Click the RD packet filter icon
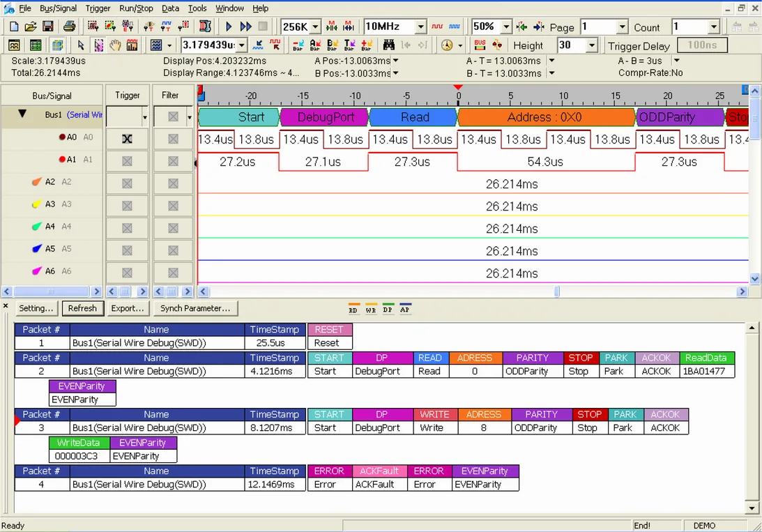The width and height of the screenshot is (762, 532). tap(353, 309)
